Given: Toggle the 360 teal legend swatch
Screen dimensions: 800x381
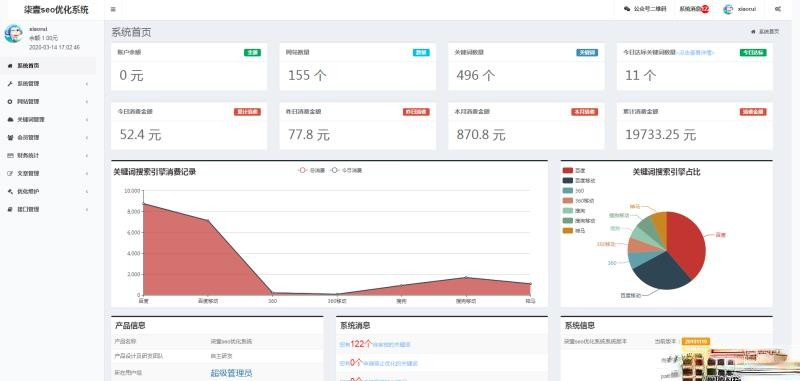Looking at the screenshot, I should 568,191.
